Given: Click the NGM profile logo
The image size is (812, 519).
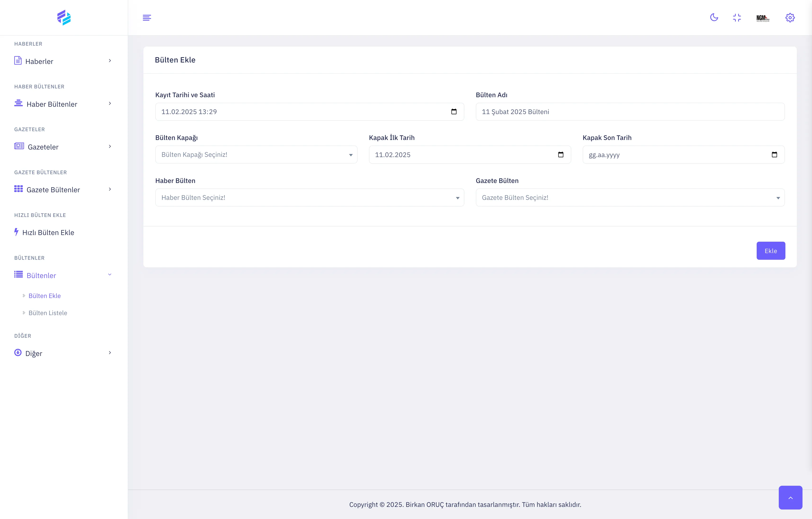Looking at the screenshot, I should click(762, 18).
